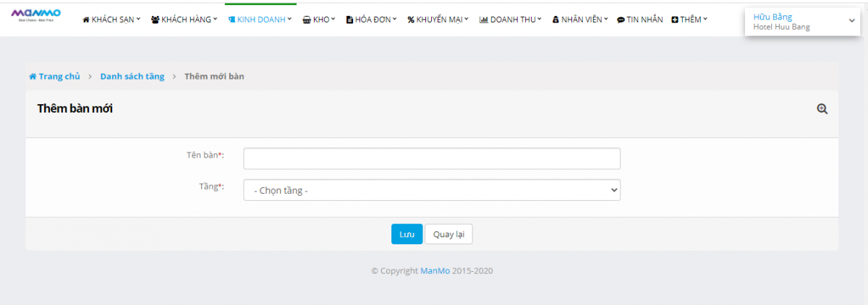The width and height of the screenshot is (868, 305).
Task: Open the Hữu Bằng hotel account dropdown
Action: [803, 22]
